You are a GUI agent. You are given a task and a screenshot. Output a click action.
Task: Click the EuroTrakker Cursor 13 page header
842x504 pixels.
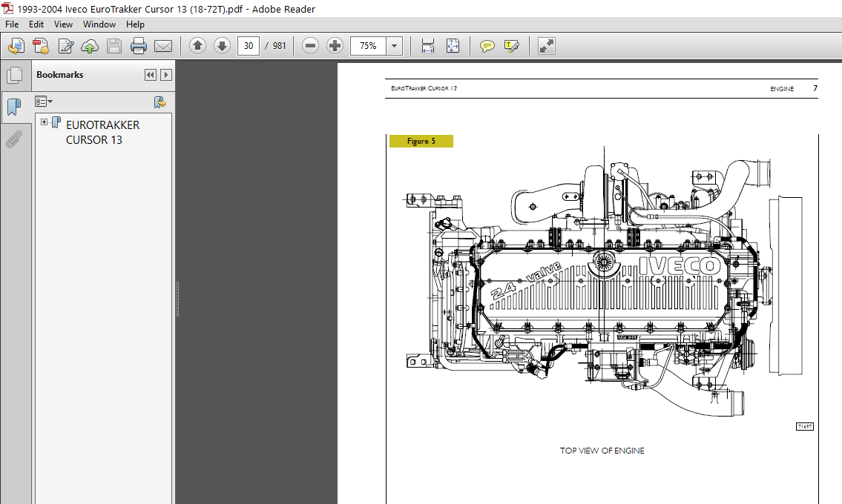[x=424, y=88]
